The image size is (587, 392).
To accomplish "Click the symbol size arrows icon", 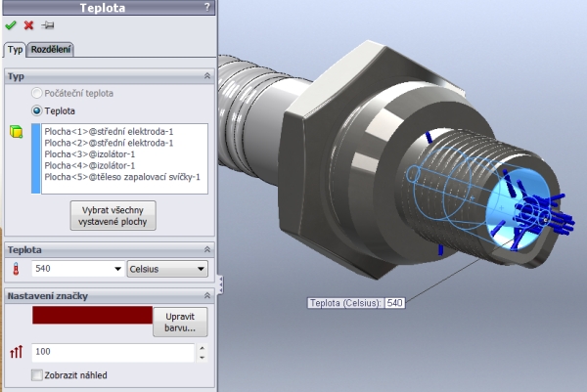I will 16,352.
